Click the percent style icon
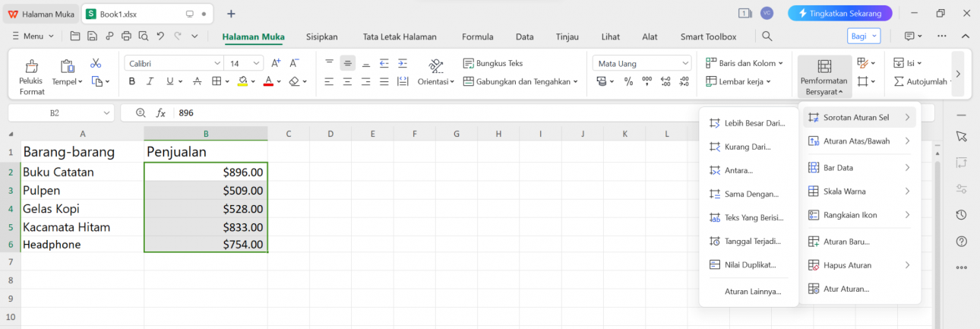The height and width of the screenshot is (329, 980). (x=628, y=81)
